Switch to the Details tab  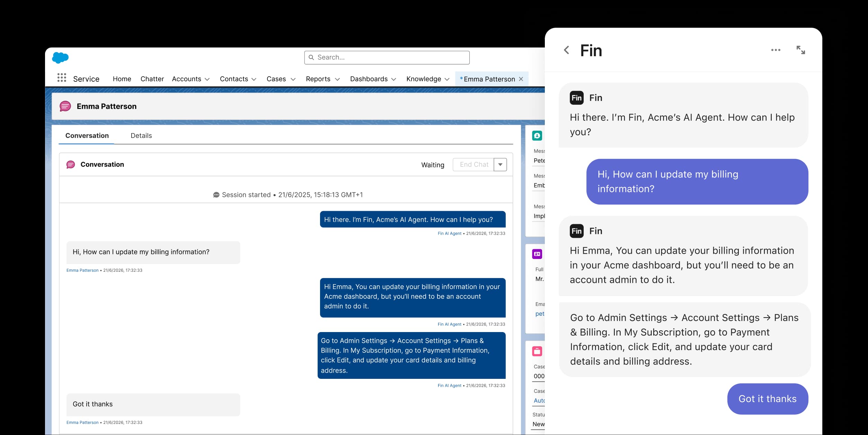(141, 136)
